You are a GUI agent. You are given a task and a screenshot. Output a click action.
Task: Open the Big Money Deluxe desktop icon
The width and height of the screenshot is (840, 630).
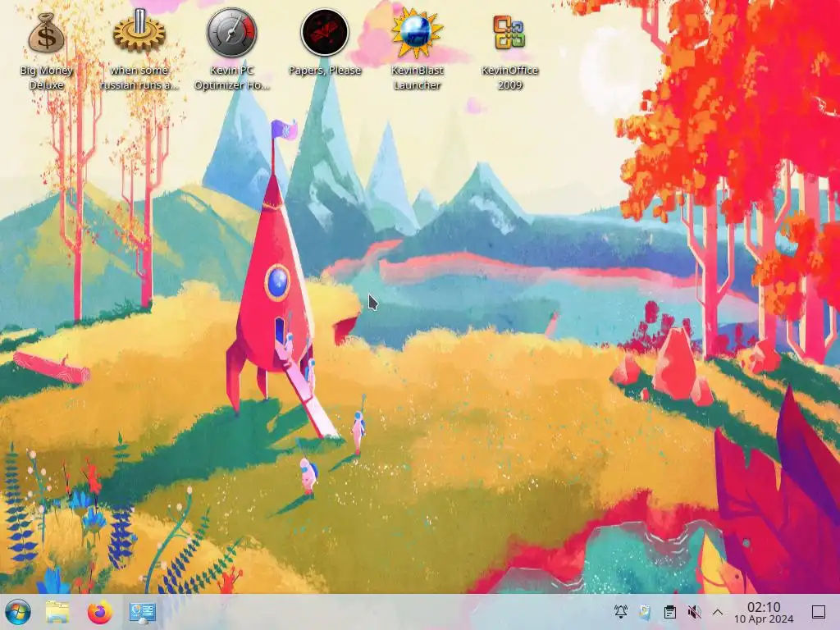[x=47, y=33]
